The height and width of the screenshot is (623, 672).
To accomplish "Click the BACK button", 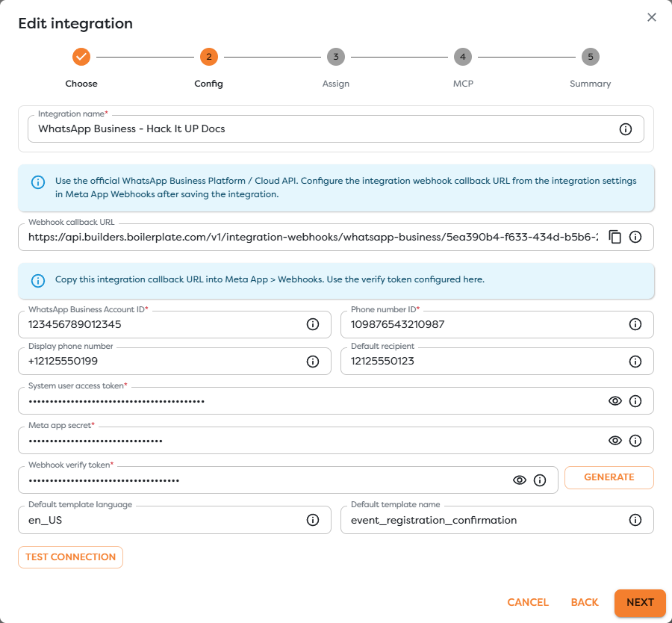I will pos(585,602).
